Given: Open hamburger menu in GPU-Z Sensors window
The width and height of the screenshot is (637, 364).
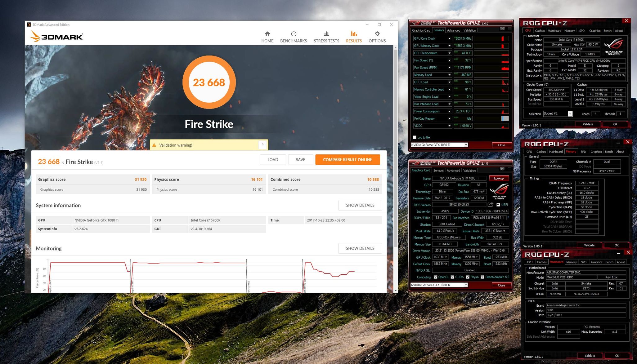Looking at the screenshot, I should (509, 29).
